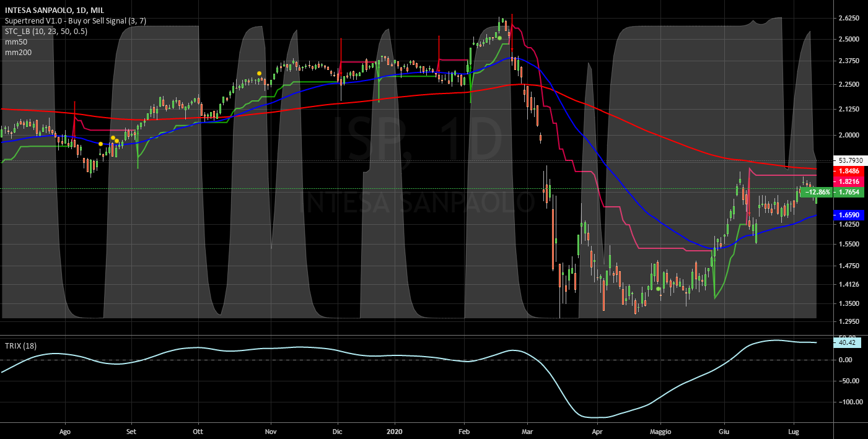Select the STC_LB indicator label
Image resolution: width=868 pixels, height=439 pixels.
tap(45, 32)
